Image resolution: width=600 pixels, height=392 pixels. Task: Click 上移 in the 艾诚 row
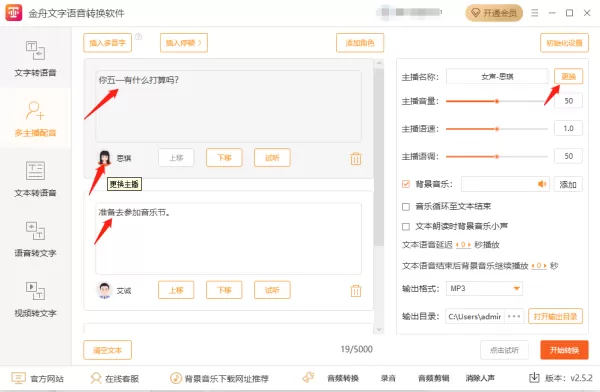coord(176,290)
